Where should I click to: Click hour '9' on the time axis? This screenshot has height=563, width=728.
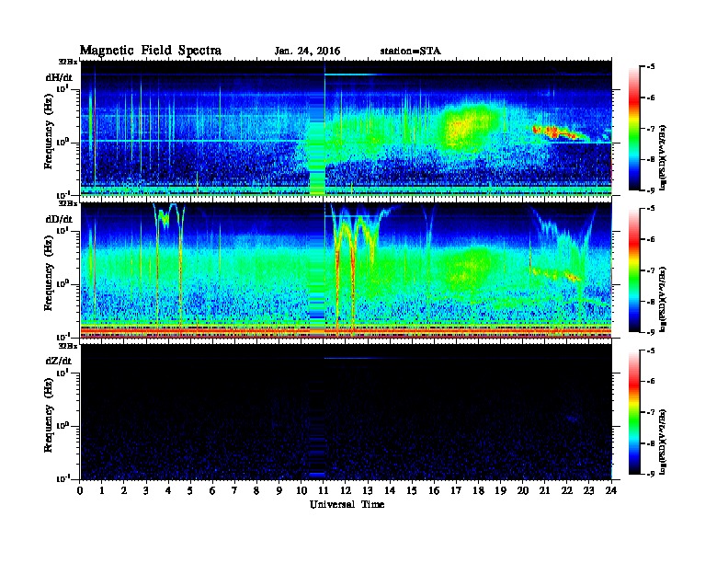(x=279, y=491)
